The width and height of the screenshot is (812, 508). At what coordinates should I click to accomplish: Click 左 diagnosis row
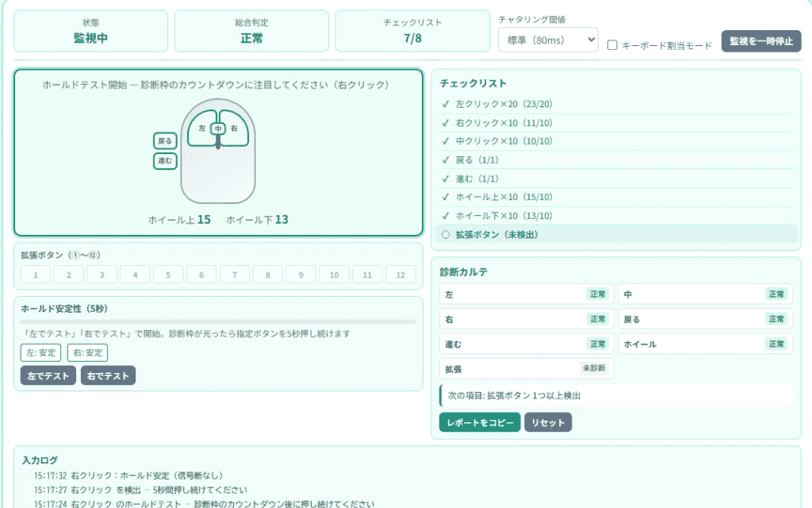527,294
